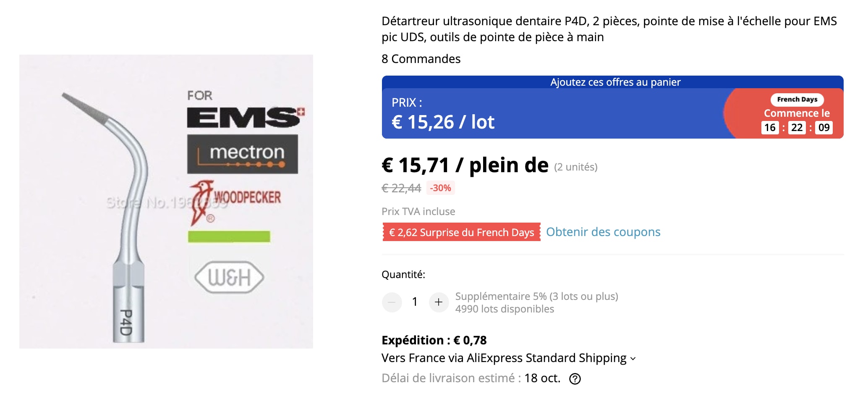Image resolution: width=868 pixels, height=399 pixels.
Task: Click the green bar in product image
Action: [x=229, y=236]
